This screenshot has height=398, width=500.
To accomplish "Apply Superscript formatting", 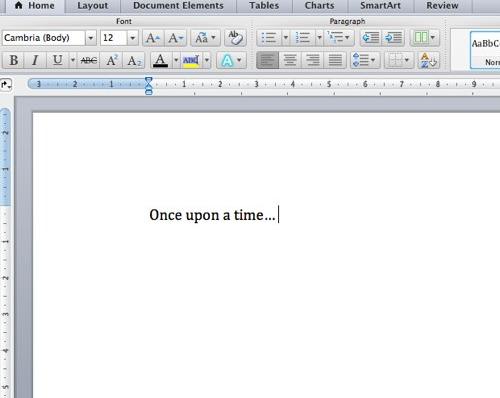I will (x=111, y=60).
